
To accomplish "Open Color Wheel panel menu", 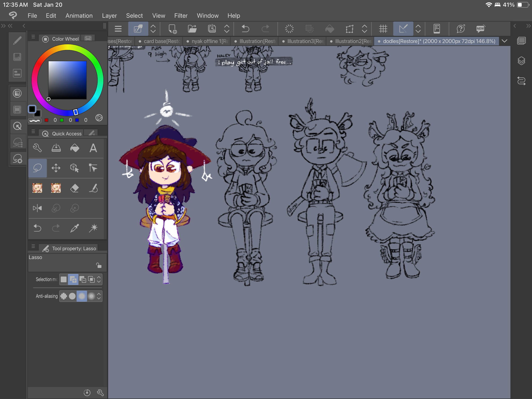I will point(33,37).
